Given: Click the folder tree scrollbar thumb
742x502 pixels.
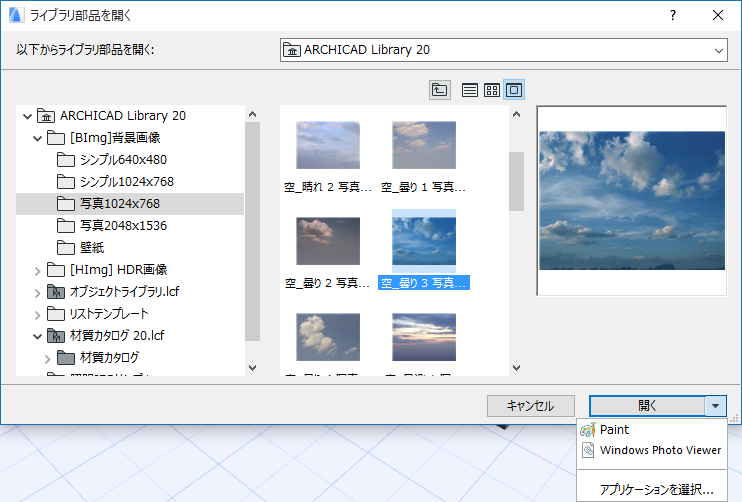Looking at the screenshot, I should pos(252,231).
